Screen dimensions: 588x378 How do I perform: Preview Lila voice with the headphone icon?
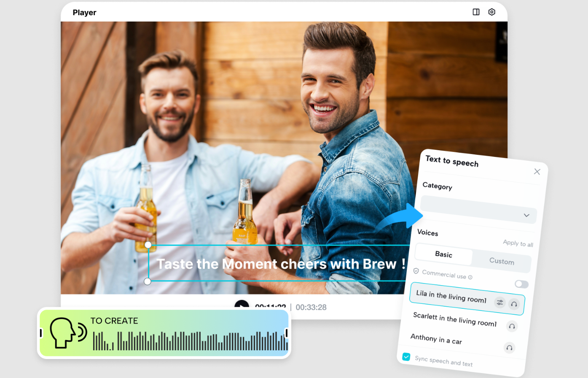pos(514,304)
